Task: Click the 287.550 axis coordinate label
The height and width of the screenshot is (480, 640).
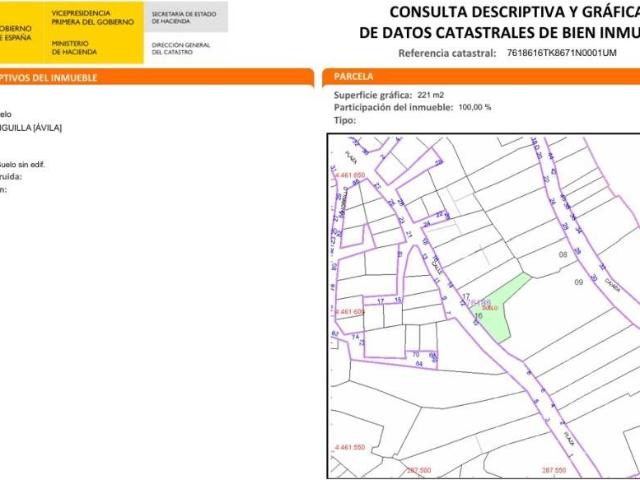Action: click(x=553, y=470)
